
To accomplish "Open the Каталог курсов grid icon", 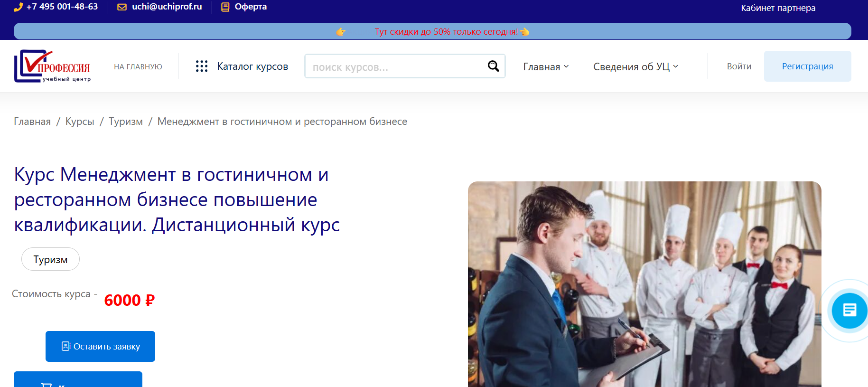I will 202,66.
